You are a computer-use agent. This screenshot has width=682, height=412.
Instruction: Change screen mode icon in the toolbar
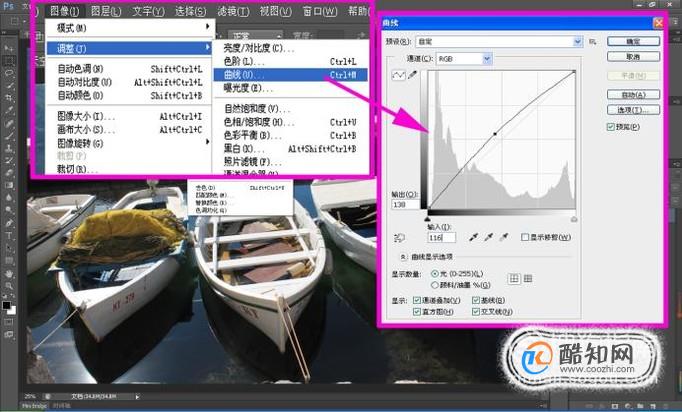[9, 335]
